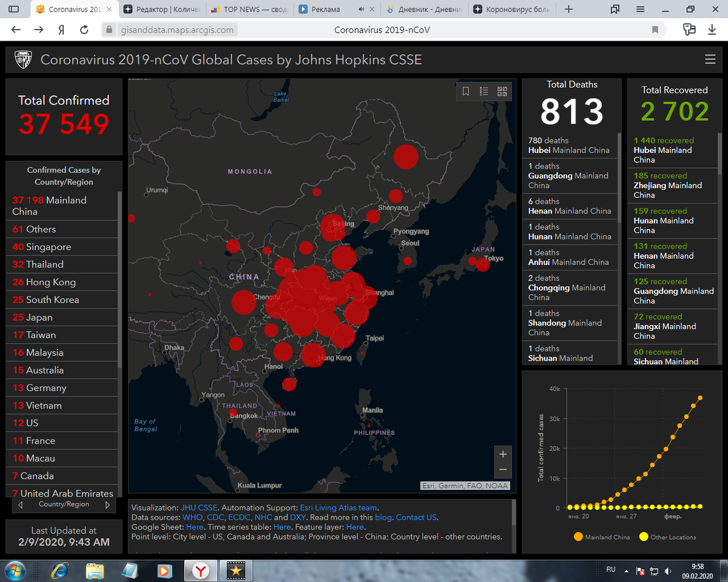
Task: Open the JHU CSSE link
Action: click(199, 508)
